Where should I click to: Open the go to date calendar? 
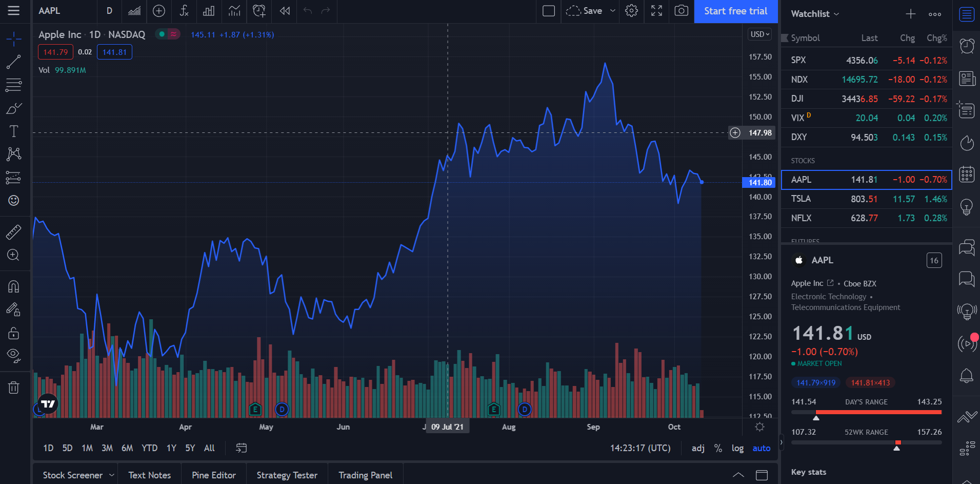[242, 448]
